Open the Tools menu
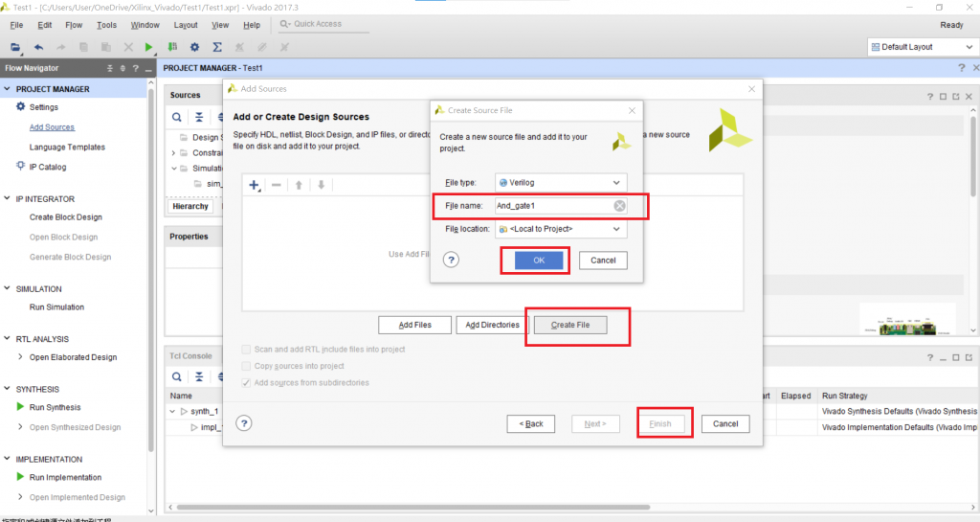 click(106, 25)
